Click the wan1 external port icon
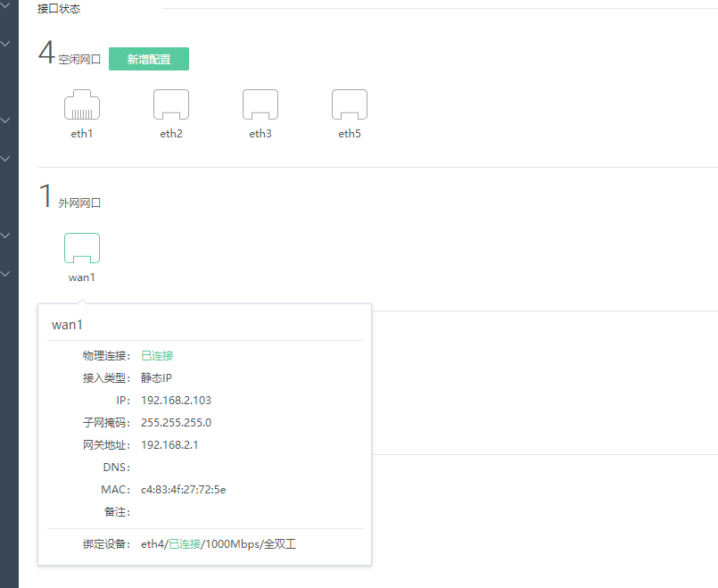The image size is (718, 588). (x=82, y=248)
